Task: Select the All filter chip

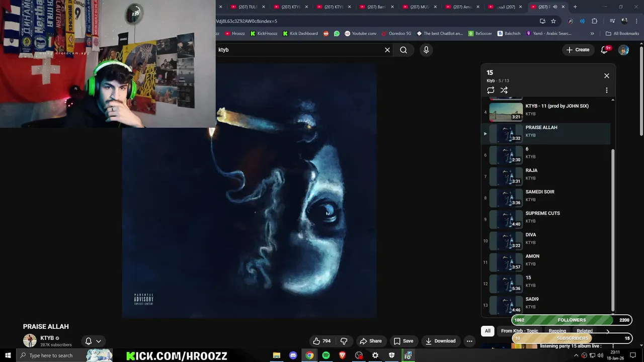Action: pyautogui.click(x=488, y=331)
